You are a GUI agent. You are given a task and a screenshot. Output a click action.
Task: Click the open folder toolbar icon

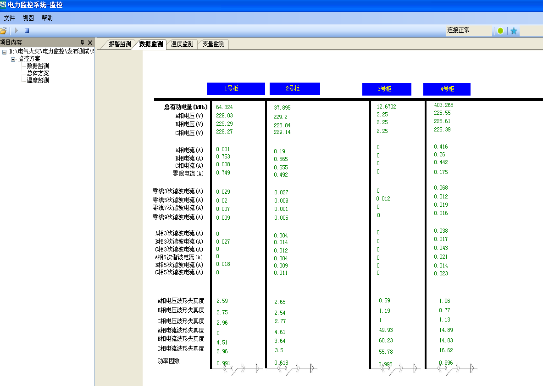click(x=3, y=31)
